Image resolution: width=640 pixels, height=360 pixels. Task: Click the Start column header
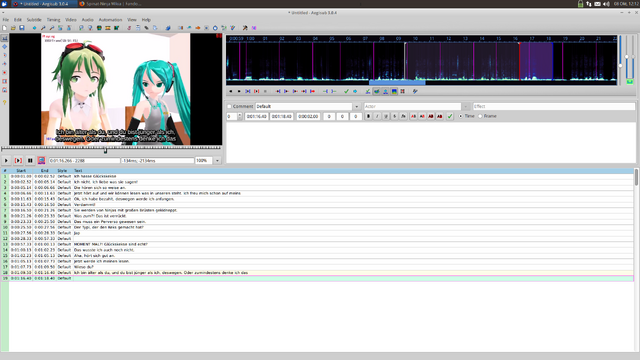21,171
